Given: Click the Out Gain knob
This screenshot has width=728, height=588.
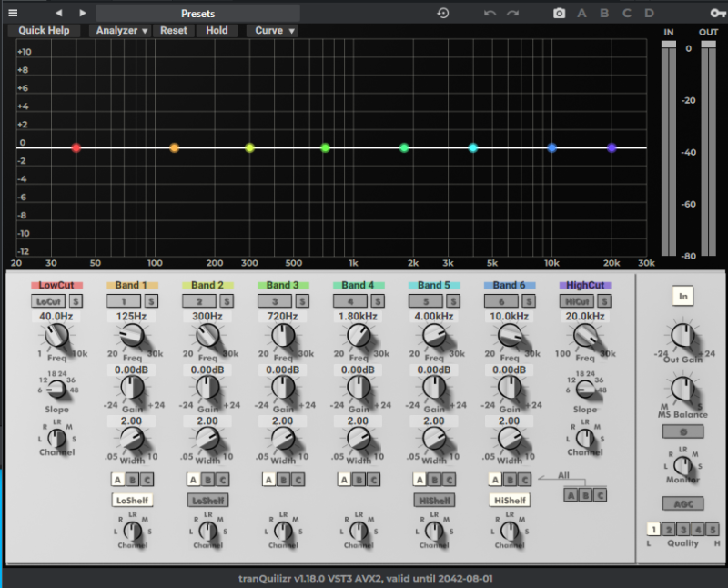Looking at the screenshot, I should point(682,336).
